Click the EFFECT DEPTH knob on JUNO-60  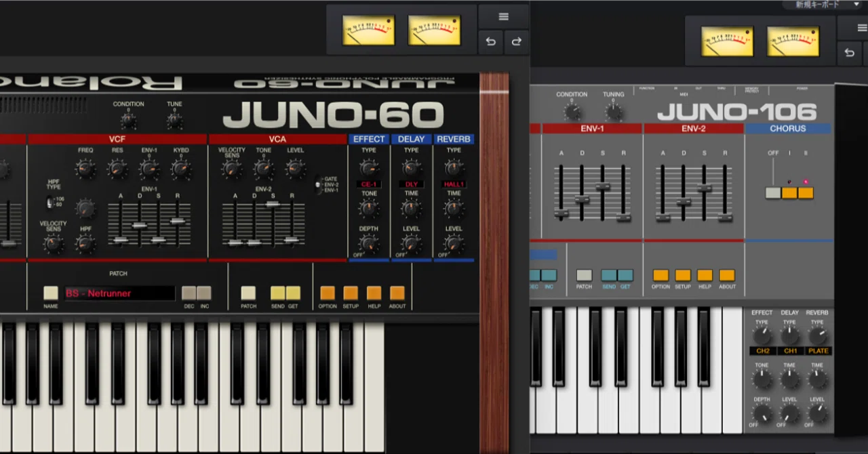coord(369,244)
